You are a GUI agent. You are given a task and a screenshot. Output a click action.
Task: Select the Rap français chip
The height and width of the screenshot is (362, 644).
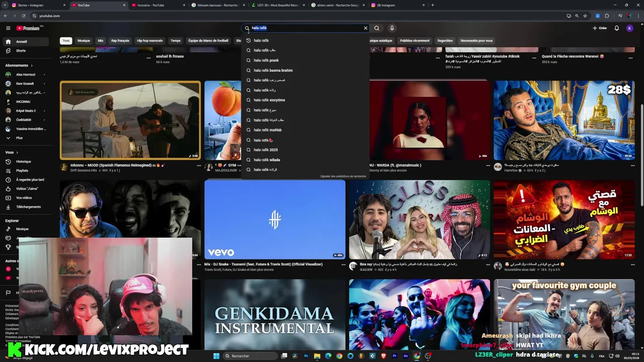[120, 41]
